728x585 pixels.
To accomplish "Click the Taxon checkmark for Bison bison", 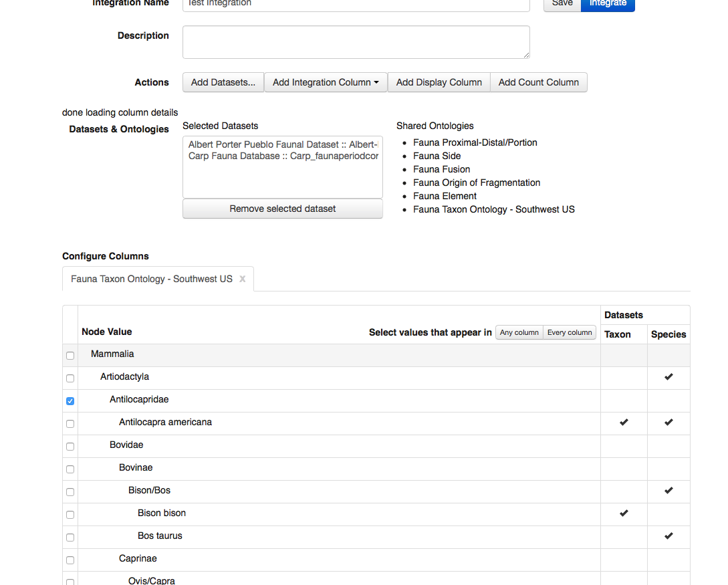I will [624, 513].
